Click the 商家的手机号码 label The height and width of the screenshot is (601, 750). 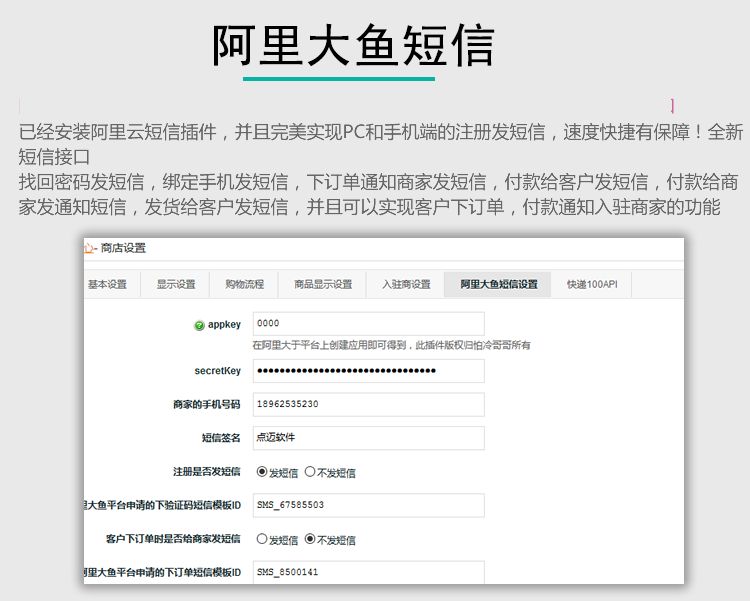(x=207, y=405)
